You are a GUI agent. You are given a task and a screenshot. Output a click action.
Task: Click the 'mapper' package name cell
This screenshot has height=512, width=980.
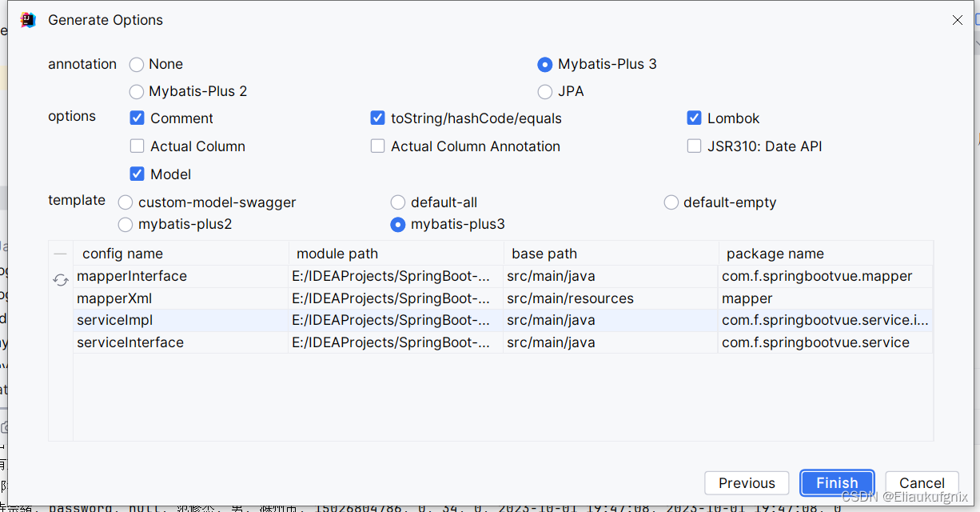click(826, 298)
